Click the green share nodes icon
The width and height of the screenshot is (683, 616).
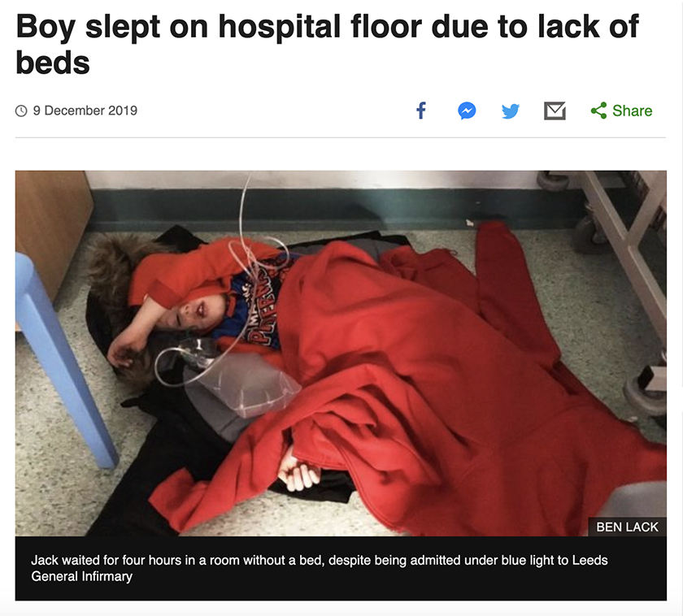[599, 111]
